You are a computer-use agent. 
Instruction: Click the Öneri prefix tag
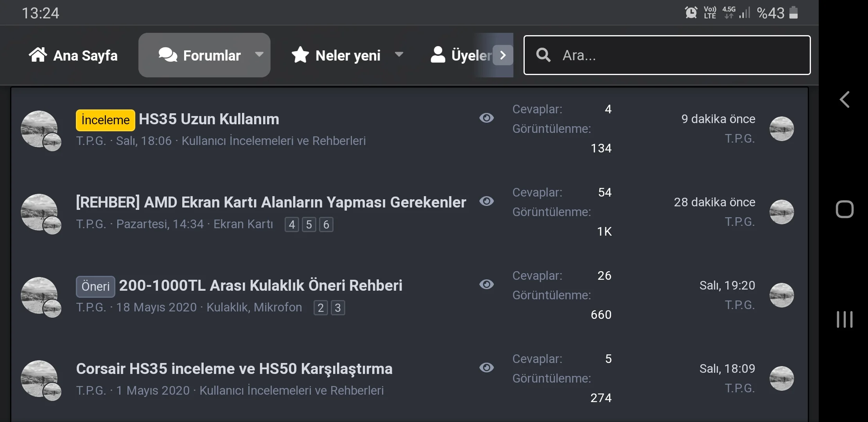pos(95,286)
